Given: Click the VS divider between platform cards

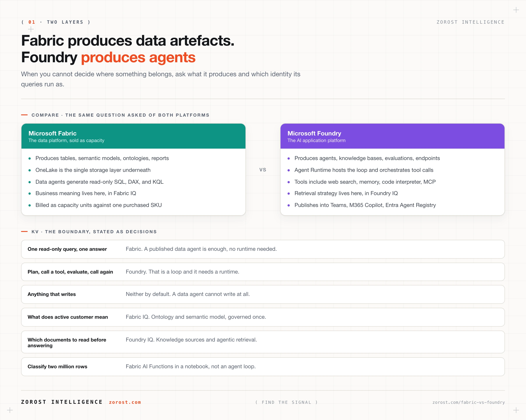Looking at the screenshot, I should pos(263,170).
